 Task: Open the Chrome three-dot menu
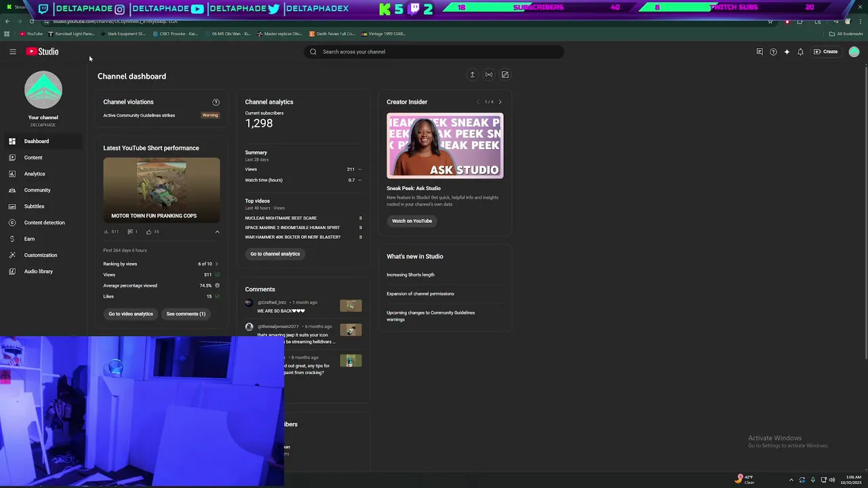(861, 22)
